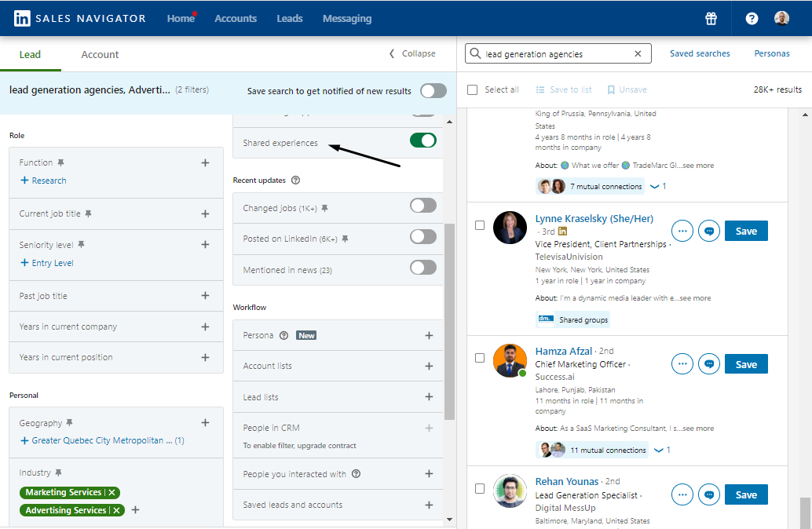Expand the Persona workflow filter
The width and height of the screenshot is (812, 529).
point(430,335)
